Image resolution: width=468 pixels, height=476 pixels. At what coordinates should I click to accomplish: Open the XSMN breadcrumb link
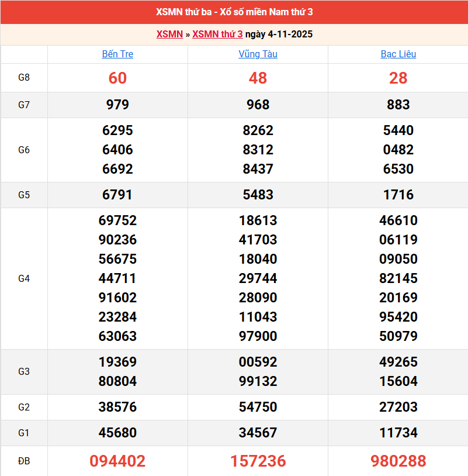coord(169,34)
